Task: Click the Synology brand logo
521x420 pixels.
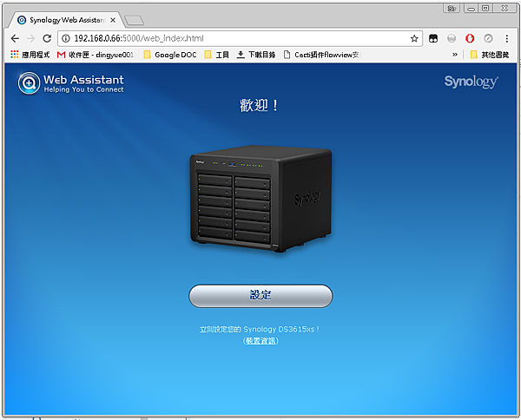Action: pyautogui.click(x=472, y=82)
